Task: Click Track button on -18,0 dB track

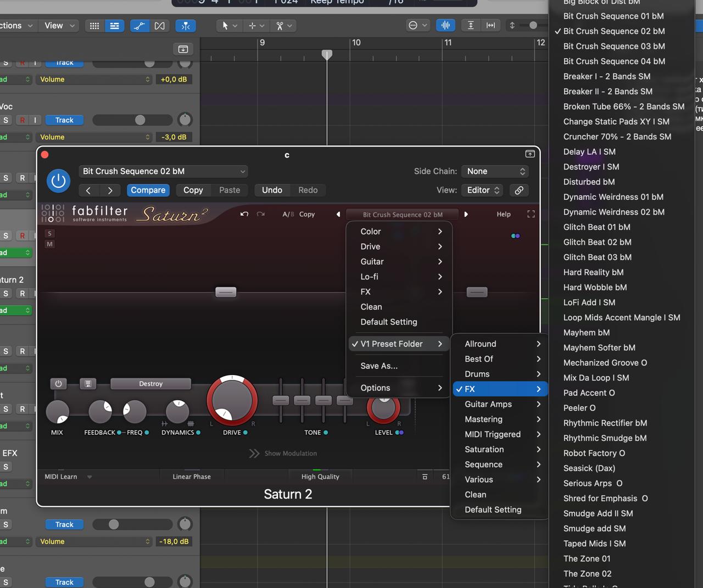Action: (x=64, y=524)
